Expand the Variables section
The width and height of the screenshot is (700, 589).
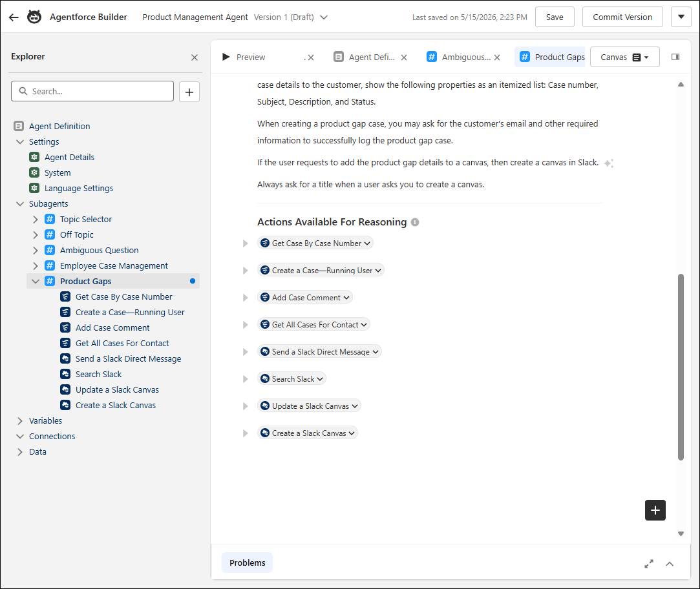(x=19, y=421)
